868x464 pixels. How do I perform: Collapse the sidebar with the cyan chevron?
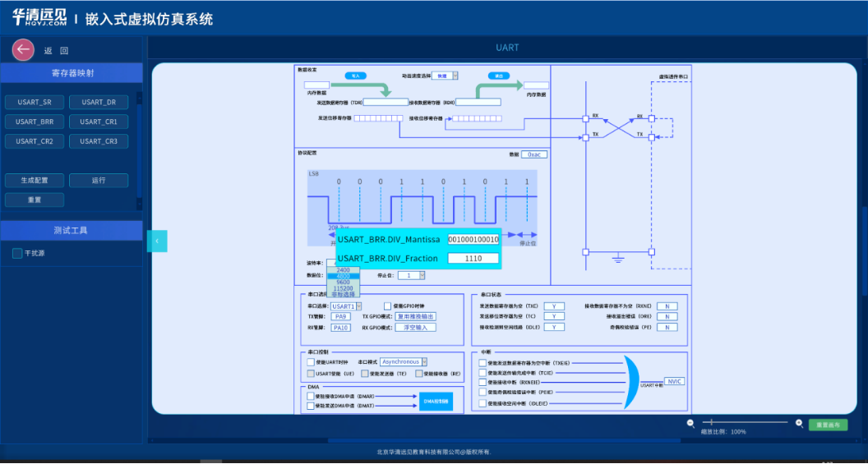[x=157, y=241]
